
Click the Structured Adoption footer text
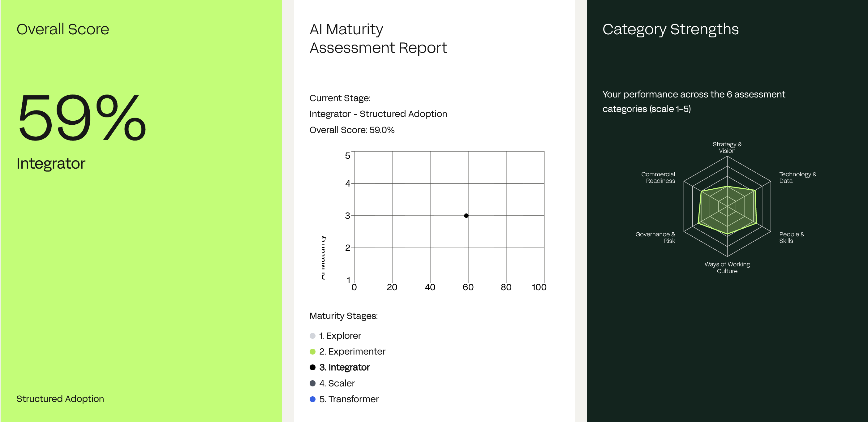point(60,399)
